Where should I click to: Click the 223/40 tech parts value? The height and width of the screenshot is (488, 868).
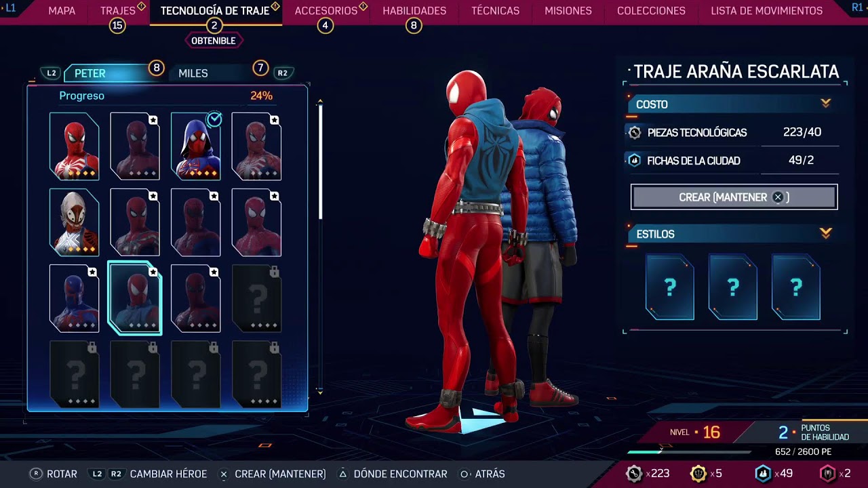point(802,132)
